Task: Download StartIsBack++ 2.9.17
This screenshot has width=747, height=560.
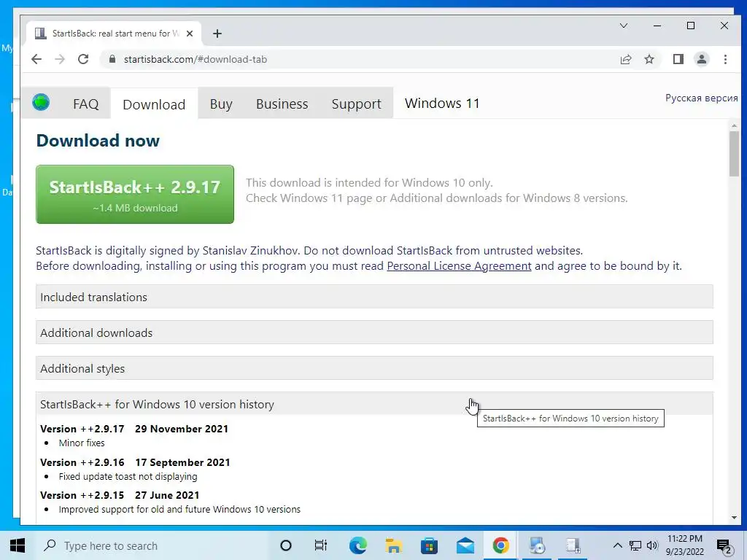Action: pyautogui.click(x=135, y=194)
